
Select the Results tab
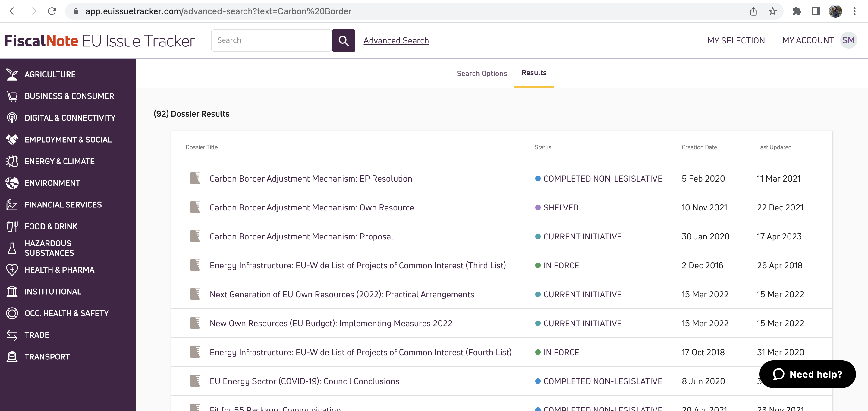click(534, 73)
